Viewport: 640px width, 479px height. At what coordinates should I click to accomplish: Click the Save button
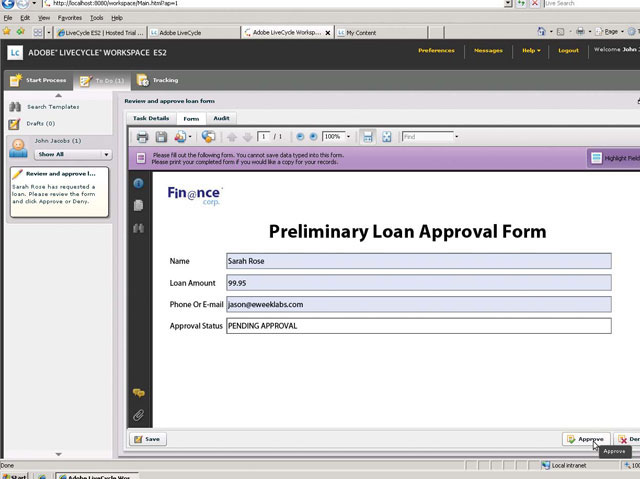pyautogui.click(x=148, y=439)
